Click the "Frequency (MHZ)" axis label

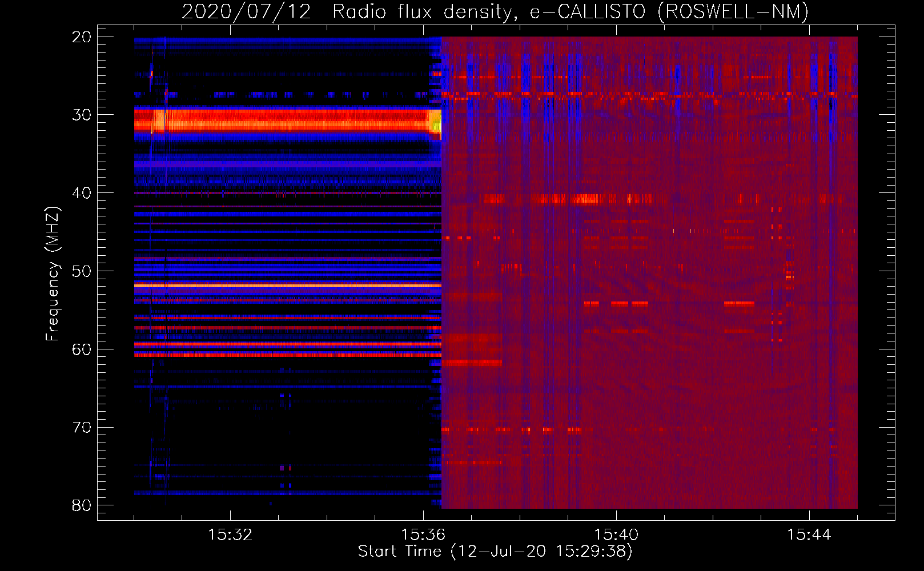pos(52,274)
